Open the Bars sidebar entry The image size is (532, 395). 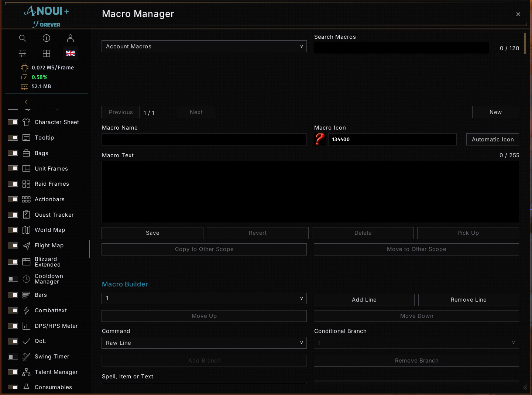[41, 295]
